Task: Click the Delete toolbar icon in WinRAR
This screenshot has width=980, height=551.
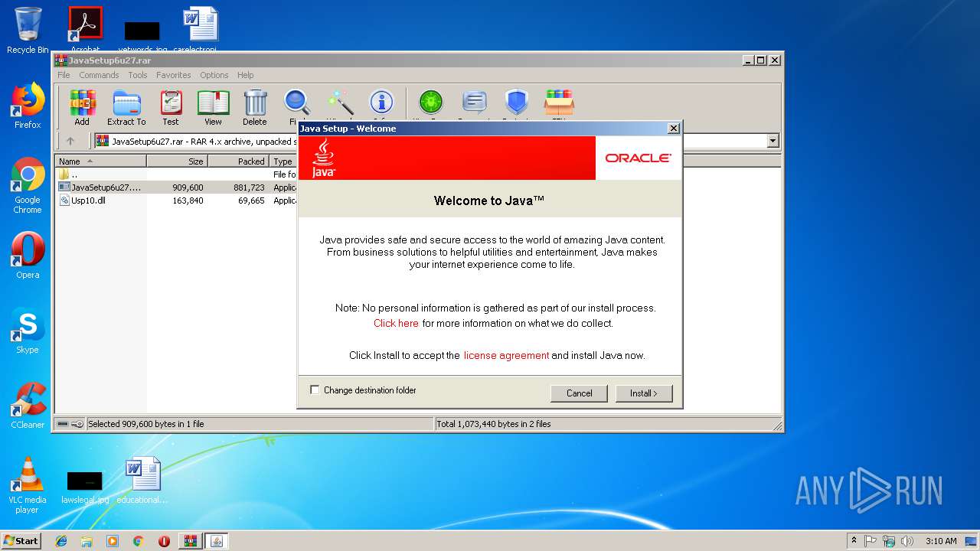Action: [x=255, y=107]
